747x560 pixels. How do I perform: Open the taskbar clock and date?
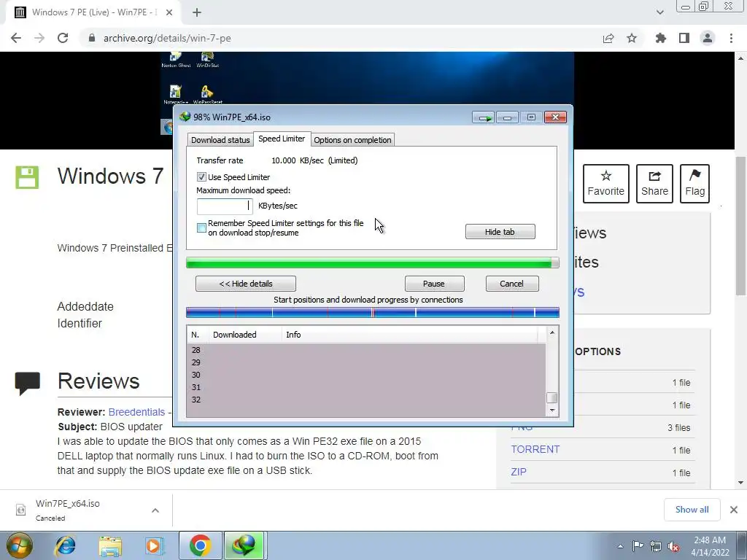[710, 546]
